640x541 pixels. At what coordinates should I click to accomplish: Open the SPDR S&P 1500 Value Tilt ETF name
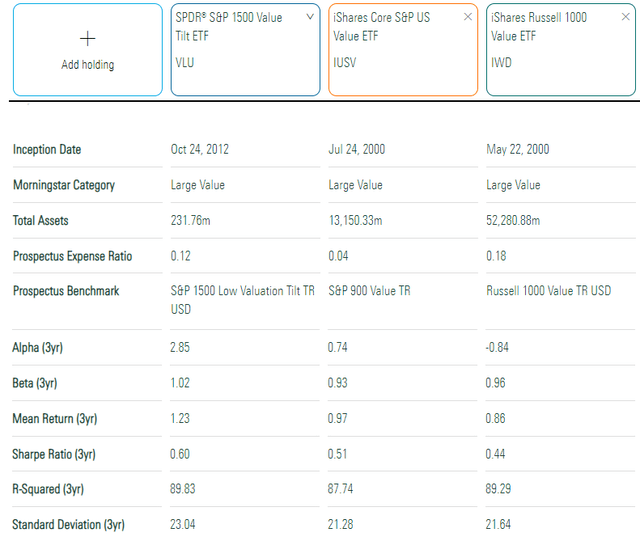click(229, 27)
